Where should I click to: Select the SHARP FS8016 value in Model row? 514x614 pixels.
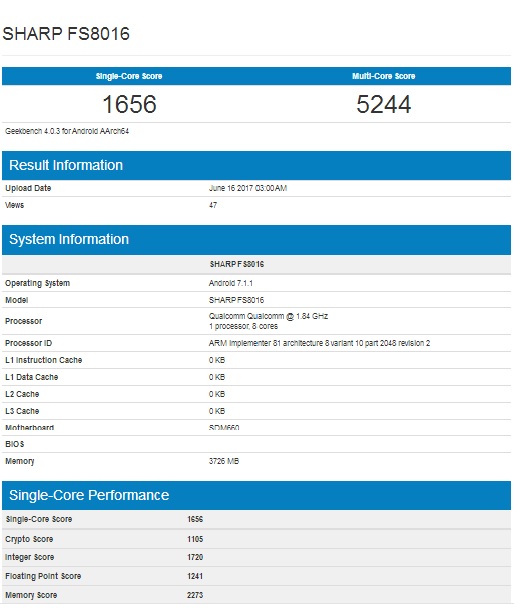point(236,300)
